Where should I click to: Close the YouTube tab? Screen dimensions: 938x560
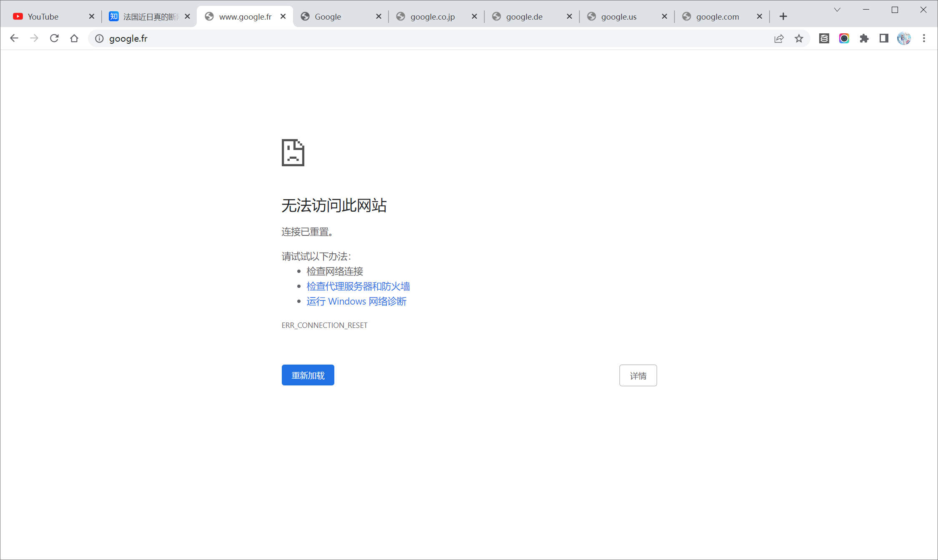click(x=92, y=17)
